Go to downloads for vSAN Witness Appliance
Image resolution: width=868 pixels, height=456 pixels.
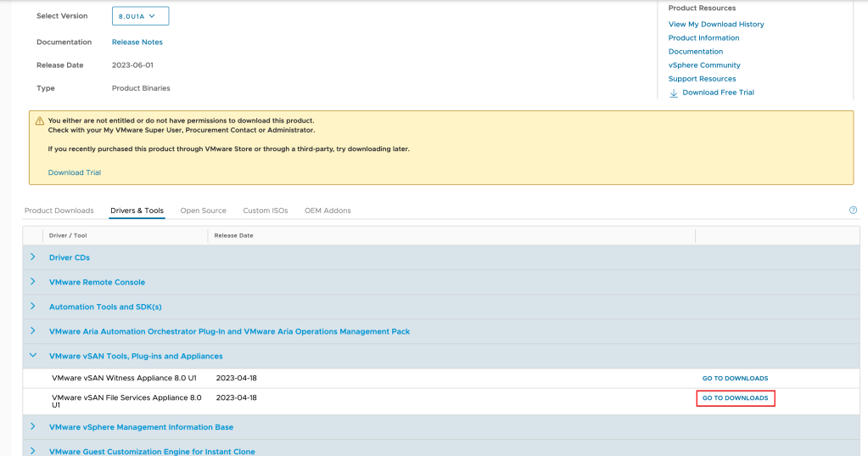735,378
